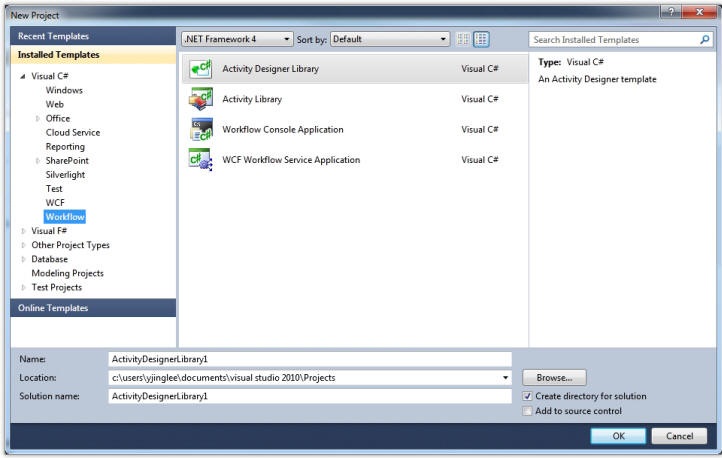Click the Cancel button

pos(679,436)
